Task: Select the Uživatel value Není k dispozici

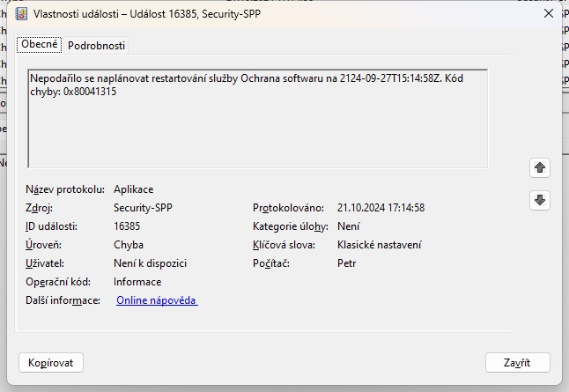Action: click(x=150, y=263)
